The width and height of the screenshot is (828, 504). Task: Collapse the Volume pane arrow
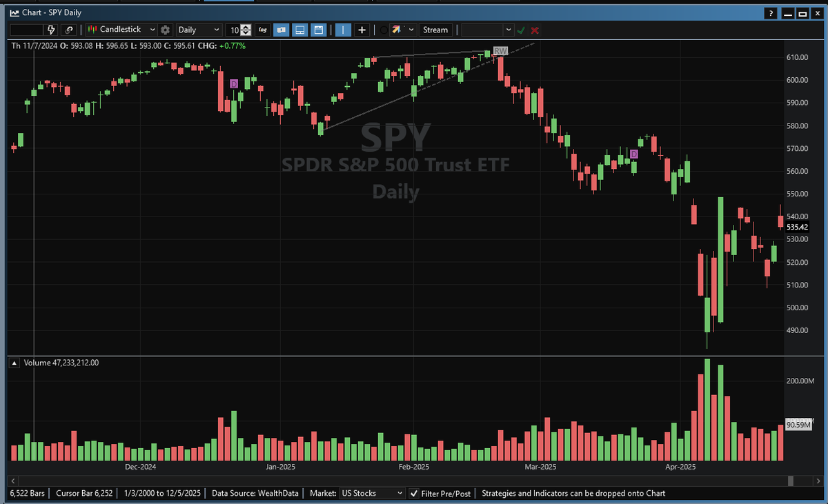tap(14, 363)
